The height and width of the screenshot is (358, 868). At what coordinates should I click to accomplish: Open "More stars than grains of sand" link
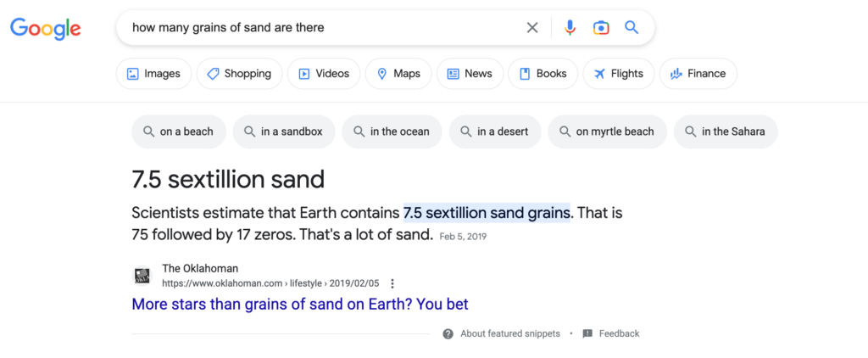pyautogui.click(x=300, y=304)
